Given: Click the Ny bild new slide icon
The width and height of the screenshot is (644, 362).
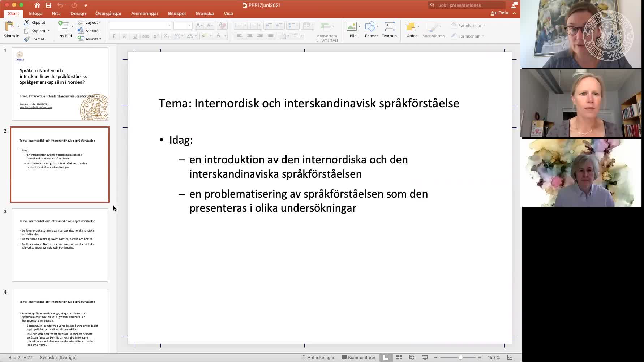Looking at the screenshot, I should coord(64,26).
